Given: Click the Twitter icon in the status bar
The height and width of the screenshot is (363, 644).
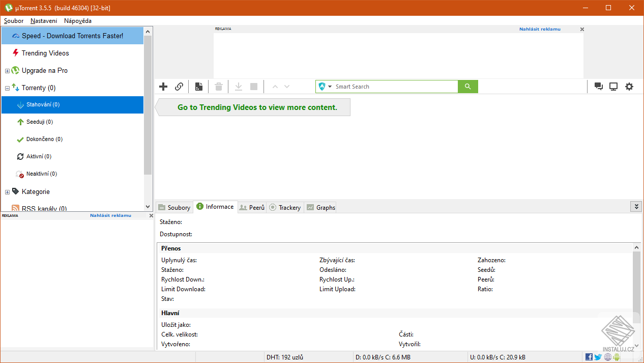Looking at the screenshot, I should (x=598, y=356).
